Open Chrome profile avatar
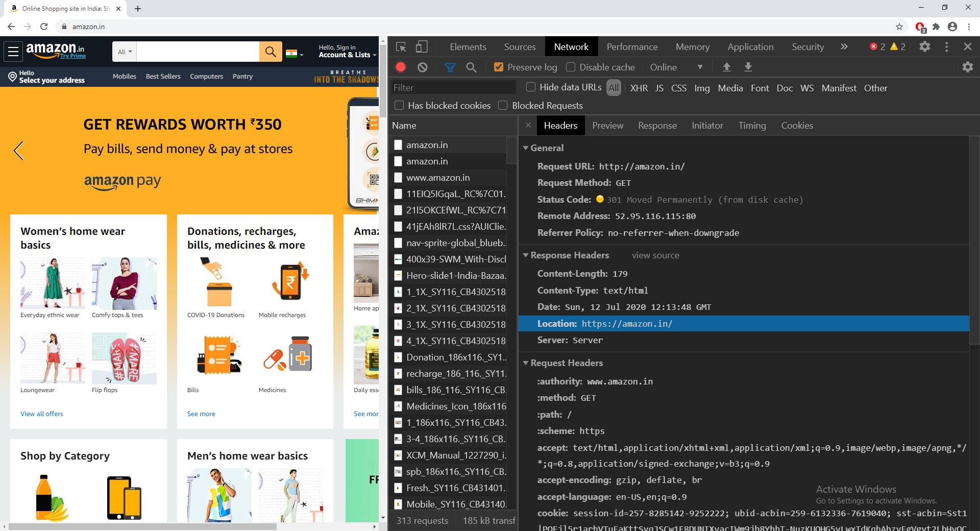 pyautogui.click(x=952, y=27)
